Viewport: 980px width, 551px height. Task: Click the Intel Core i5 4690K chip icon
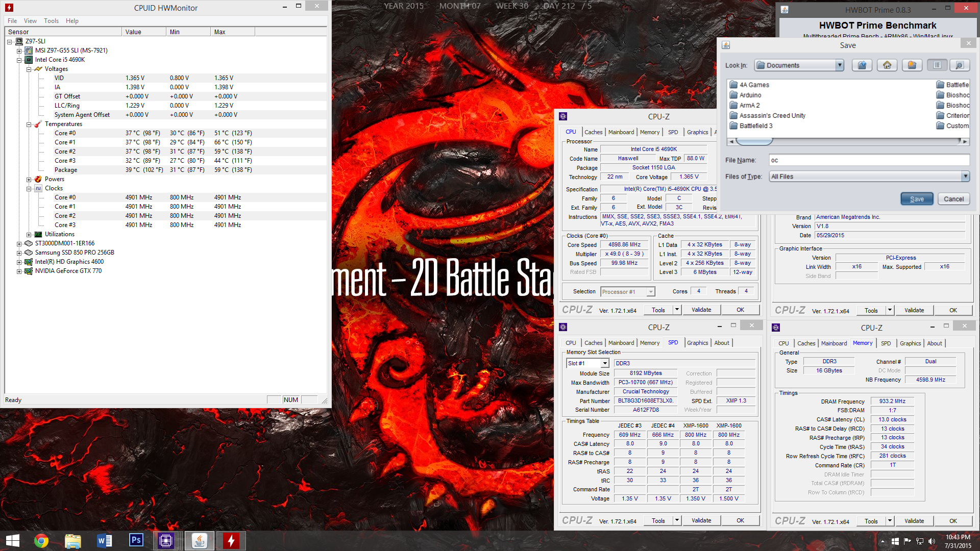click(x=29, y=60)
